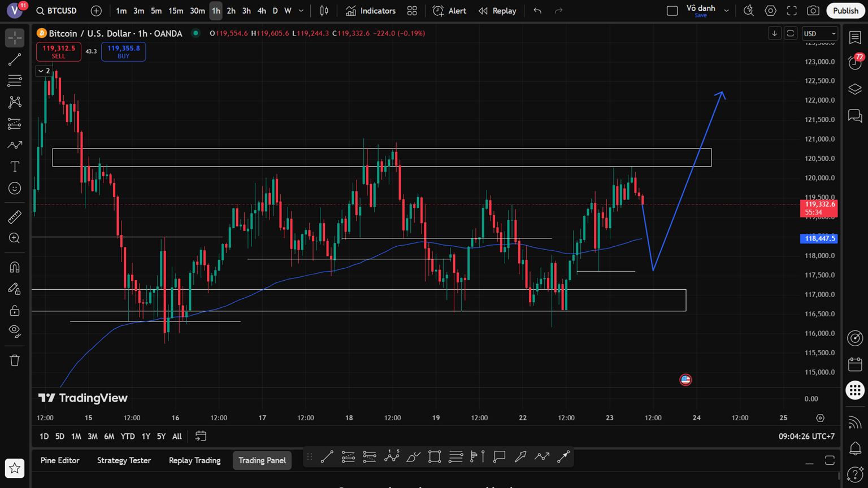Open the indicator templates grid
Screen dimensions: 868x488
(412, 11)
